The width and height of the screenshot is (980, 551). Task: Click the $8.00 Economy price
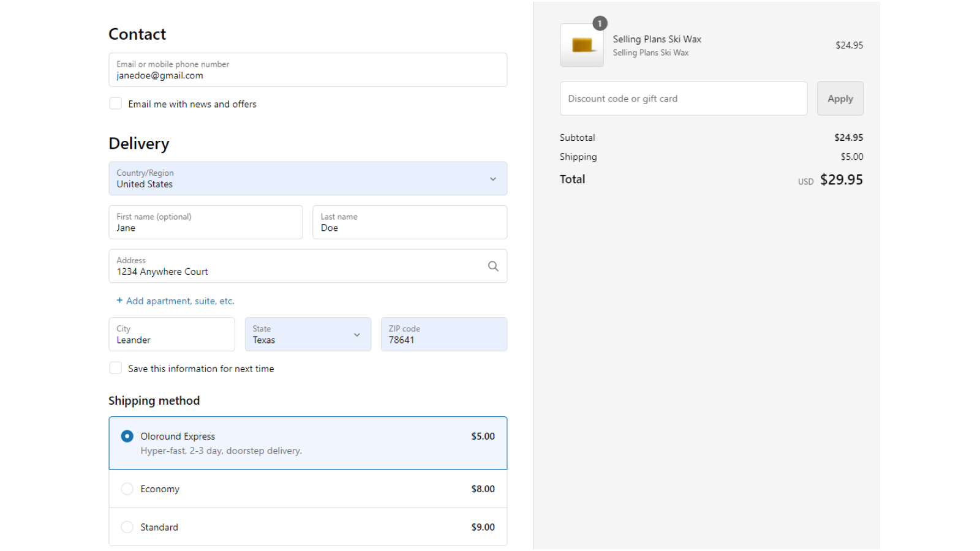483,489
